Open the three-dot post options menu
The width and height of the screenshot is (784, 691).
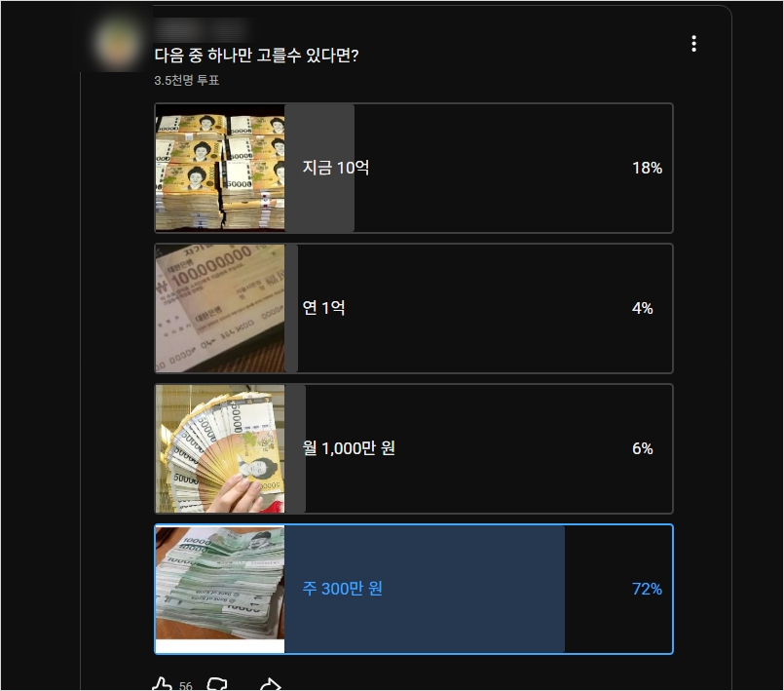click(x=693, y=44)
